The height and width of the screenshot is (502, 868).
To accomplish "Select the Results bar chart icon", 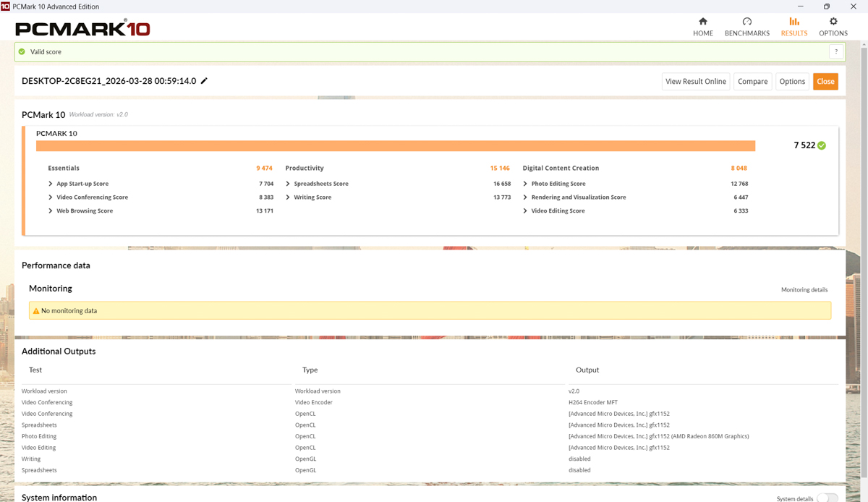I will tap(793, 22).
